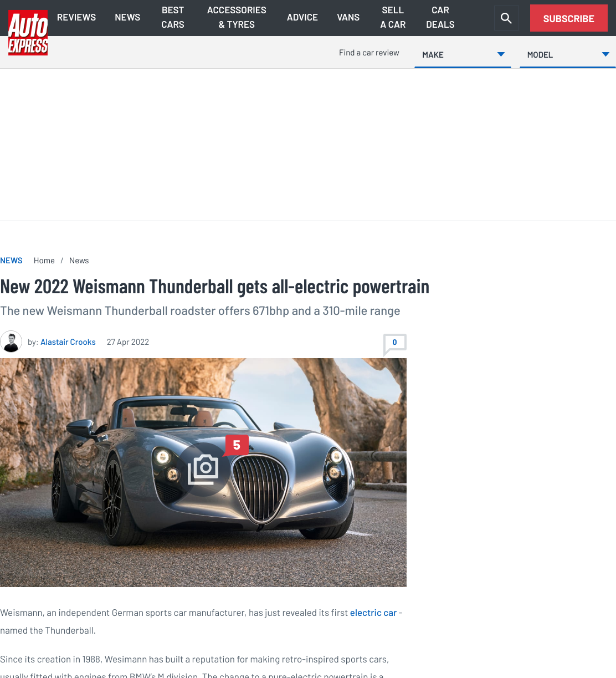The height and width of the screenshot is (678, 616).
Task: Open the gallery camera icon on car photo
Action: click(x=203, y=470)
